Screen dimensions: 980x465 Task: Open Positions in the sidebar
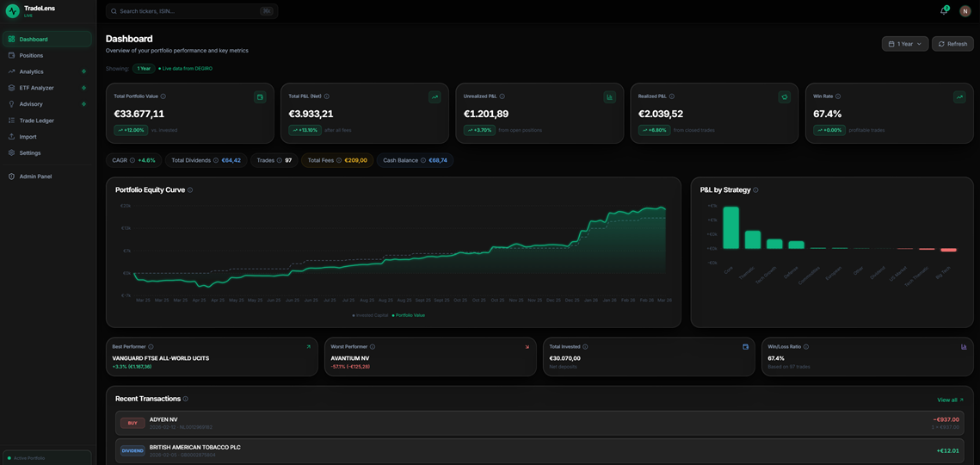(x=31, y=55)
